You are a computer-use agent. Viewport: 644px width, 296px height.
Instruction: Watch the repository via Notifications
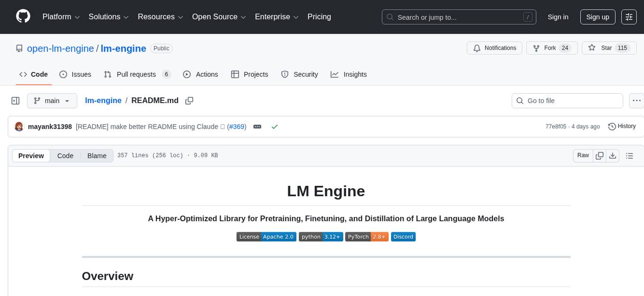pyautogui.click(x=494, y=48)
